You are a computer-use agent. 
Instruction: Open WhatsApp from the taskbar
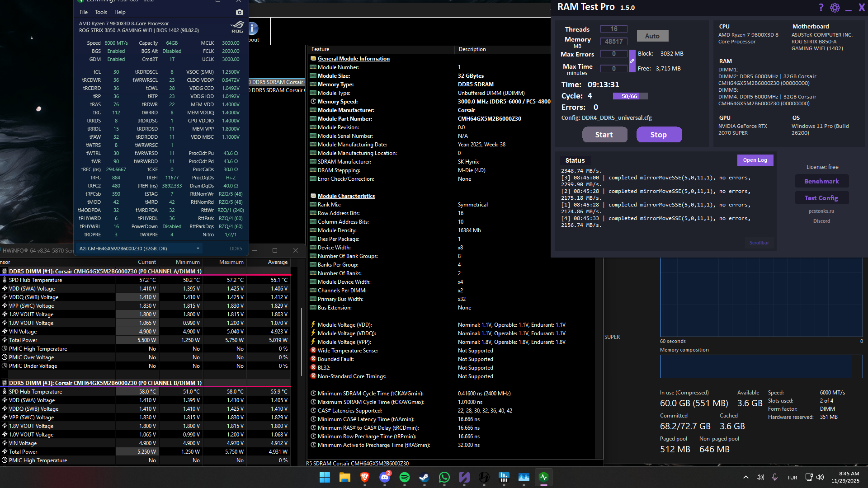tap(444, 477)
